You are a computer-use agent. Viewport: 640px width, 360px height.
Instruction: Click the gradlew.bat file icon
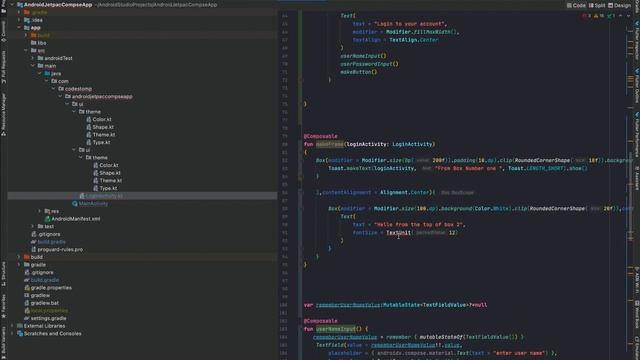click(27, 303)
